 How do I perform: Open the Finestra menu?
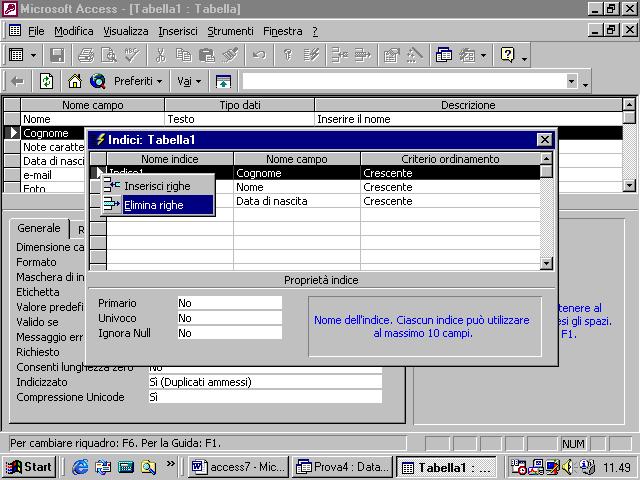(x=282, y=31)
